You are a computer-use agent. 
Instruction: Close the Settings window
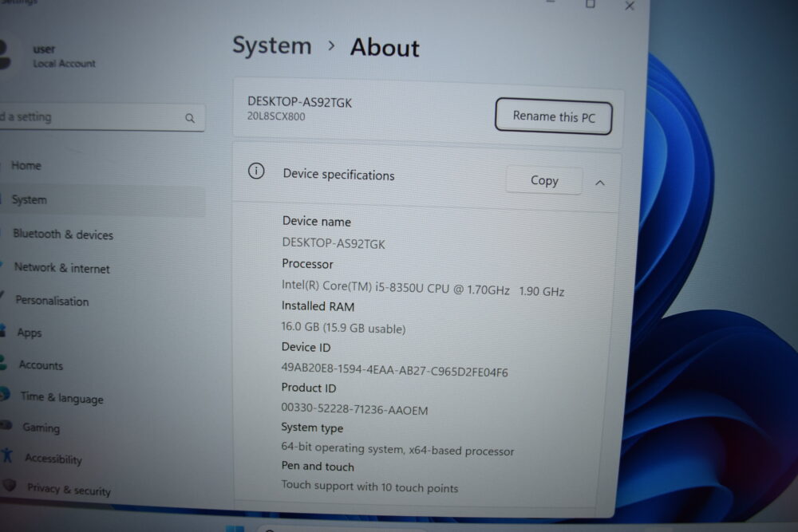click(630, 6)
